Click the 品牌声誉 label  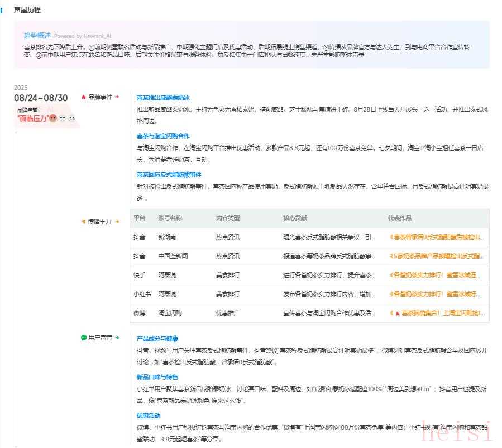[27, 110]
